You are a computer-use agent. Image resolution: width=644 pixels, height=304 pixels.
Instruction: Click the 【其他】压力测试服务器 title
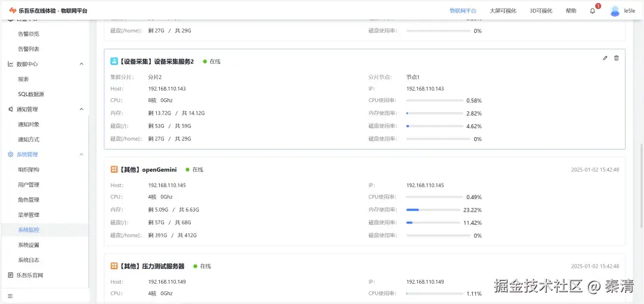[x=151, y=266]
